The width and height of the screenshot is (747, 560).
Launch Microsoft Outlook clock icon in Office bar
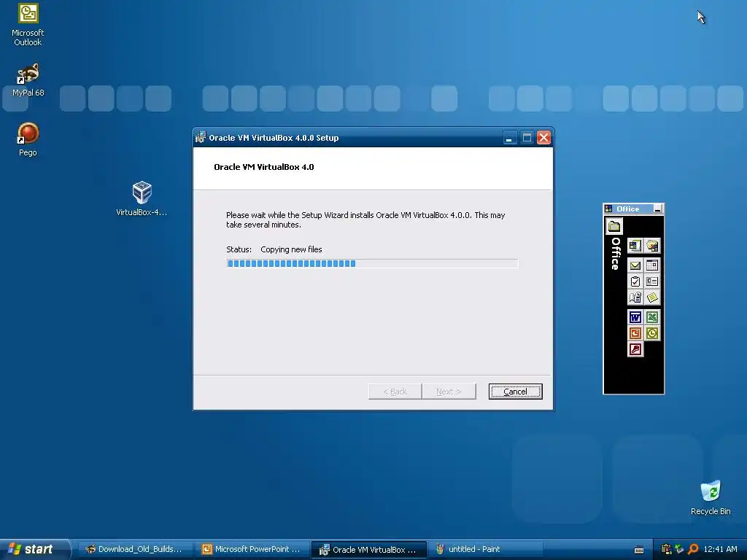click(x=652, y=333)
